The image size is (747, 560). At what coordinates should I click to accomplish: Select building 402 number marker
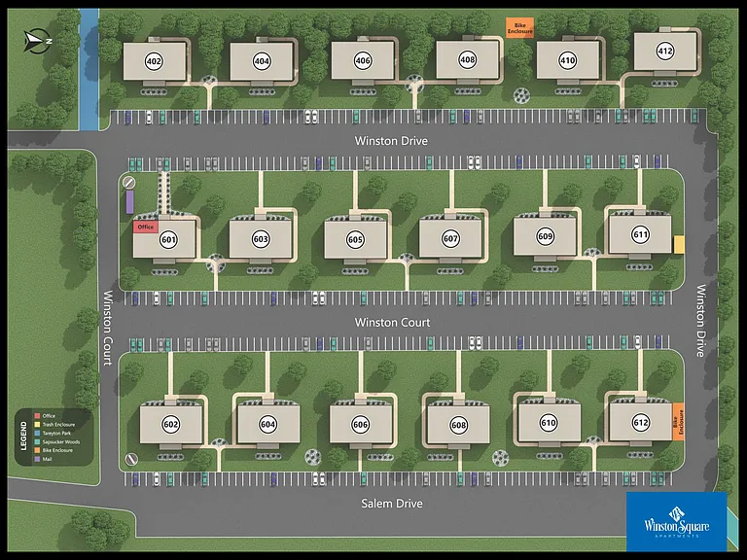coord(154,61)
